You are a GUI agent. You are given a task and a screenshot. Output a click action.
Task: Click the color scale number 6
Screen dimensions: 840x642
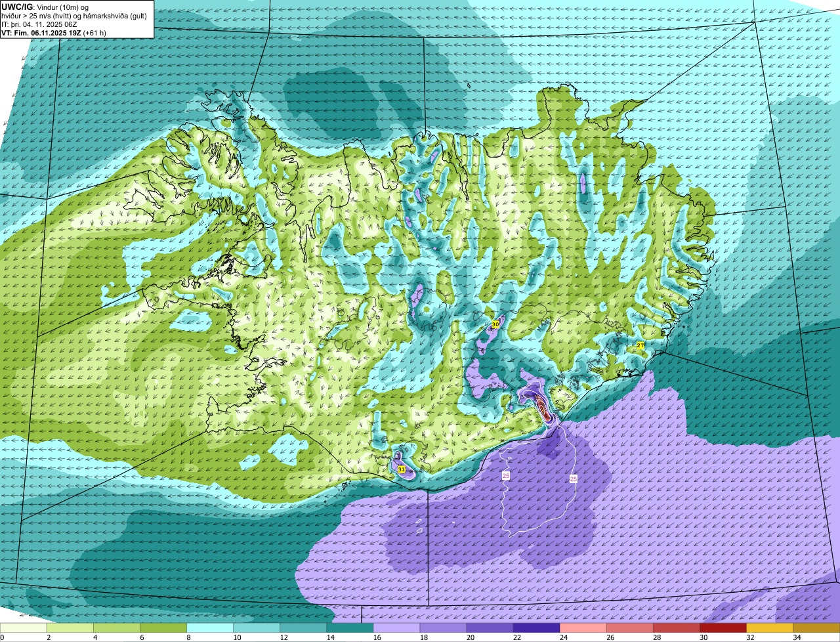pyautogui.click(x=142, y=637)
